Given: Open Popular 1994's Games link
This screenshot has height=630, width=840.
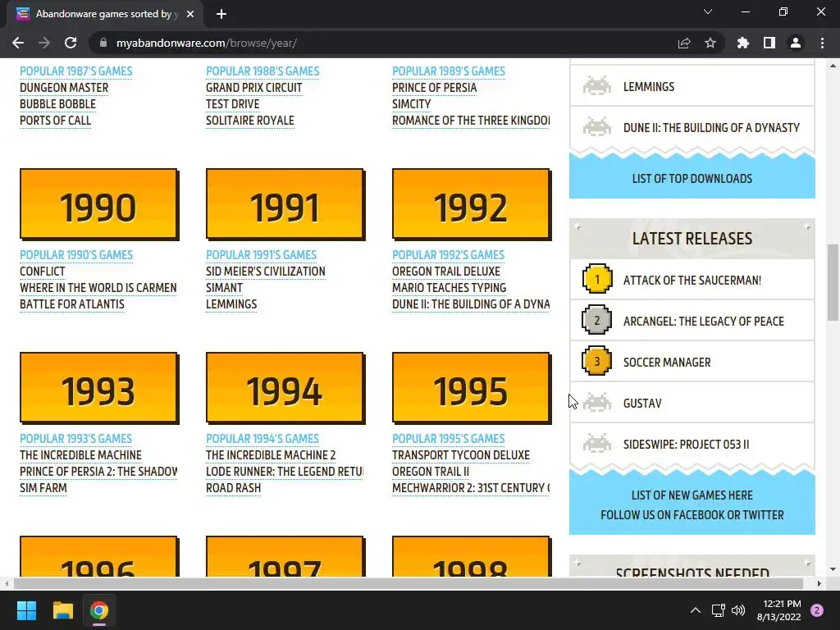Looking at the screenshot, I should (262, 439).
